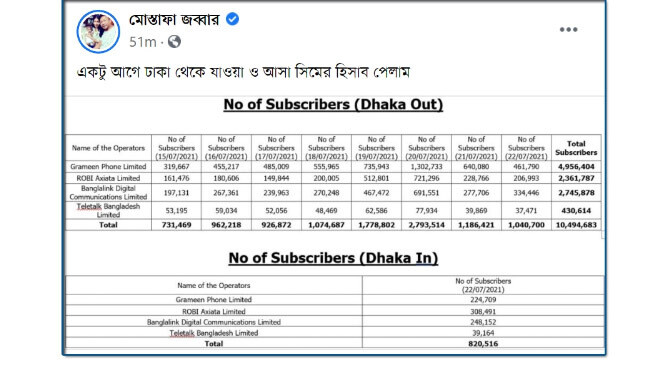This screenshot has width=650, height=365.
Task: Select the Total Subscribers column header
Action: 576,148
